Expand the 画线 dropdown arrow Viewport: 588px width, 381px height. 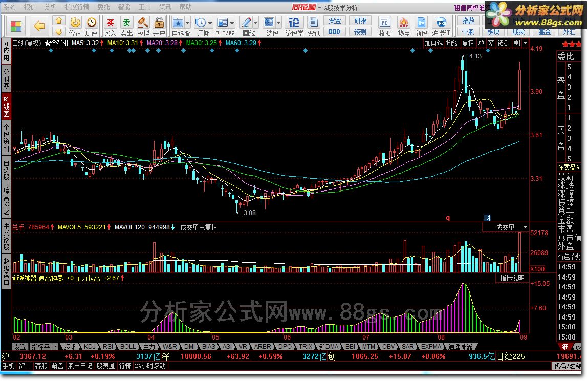256,23
